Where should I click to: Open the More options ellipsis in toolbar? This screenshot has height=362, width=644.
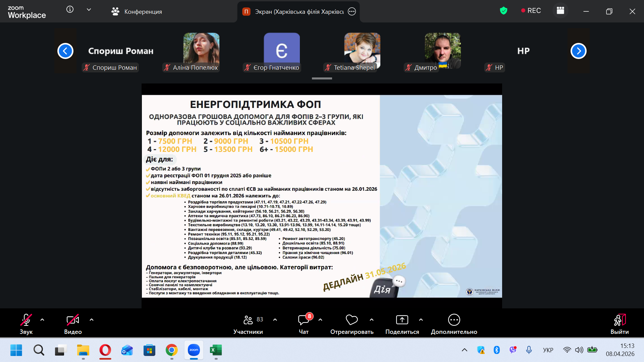coord(454,320)
